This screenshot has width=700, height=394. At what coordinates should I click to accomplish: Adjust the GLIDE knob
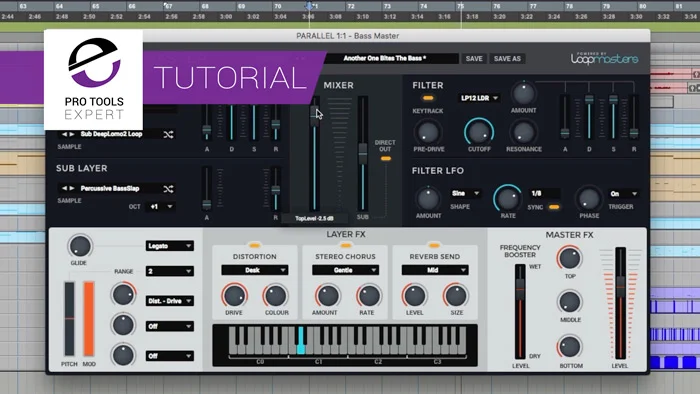coord(80,246)
